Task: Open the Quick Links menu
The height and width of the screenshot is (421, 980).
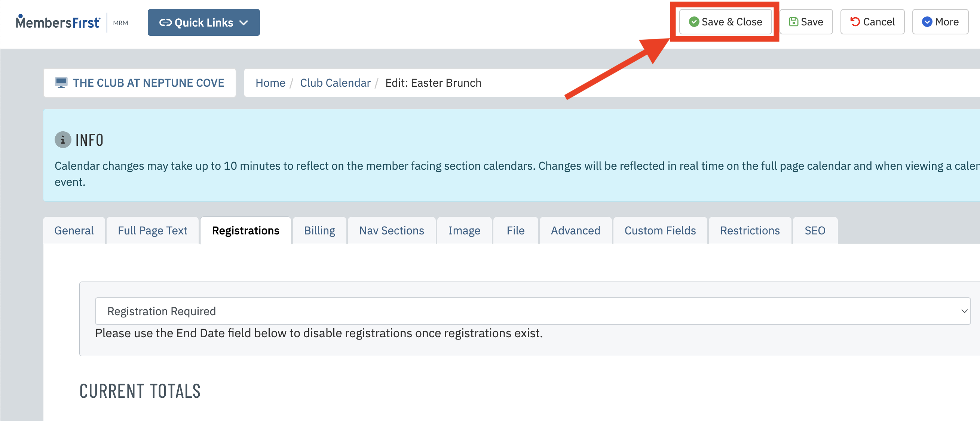Action: pyautogui.click(x=204, y=22)
